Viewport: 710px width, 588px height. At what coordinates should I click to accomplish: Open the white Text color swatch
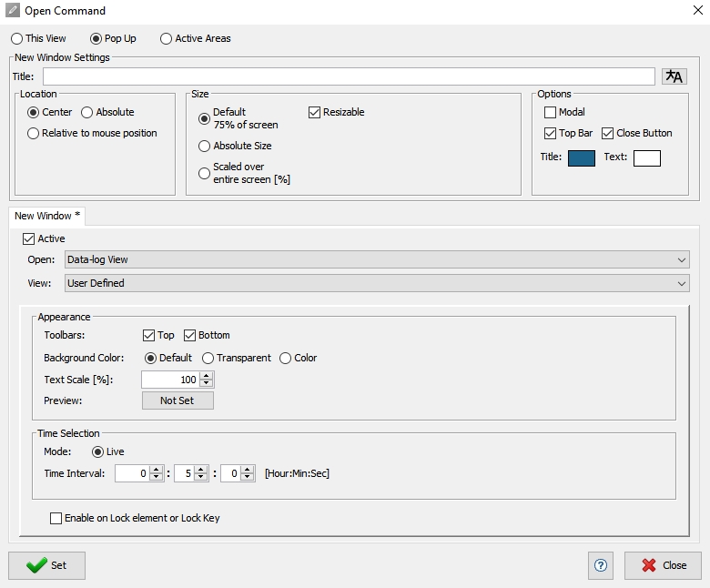[646, 158]
